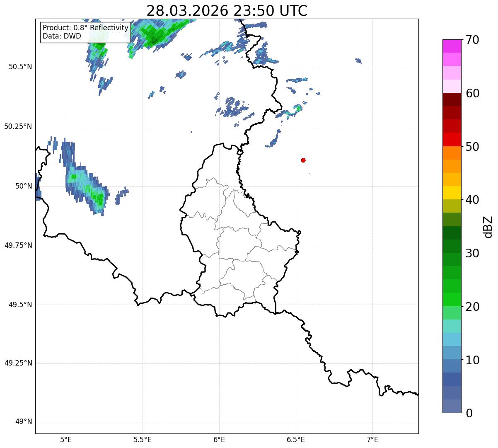Click the title text 28.03.2026 23:50 UTC
Screen dimensions: 498x448
[x=227, y=11]
